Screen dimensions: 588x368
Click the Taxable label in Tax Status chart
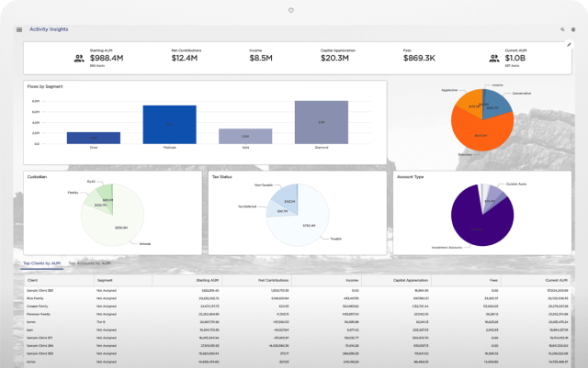[x=335, y=239]
